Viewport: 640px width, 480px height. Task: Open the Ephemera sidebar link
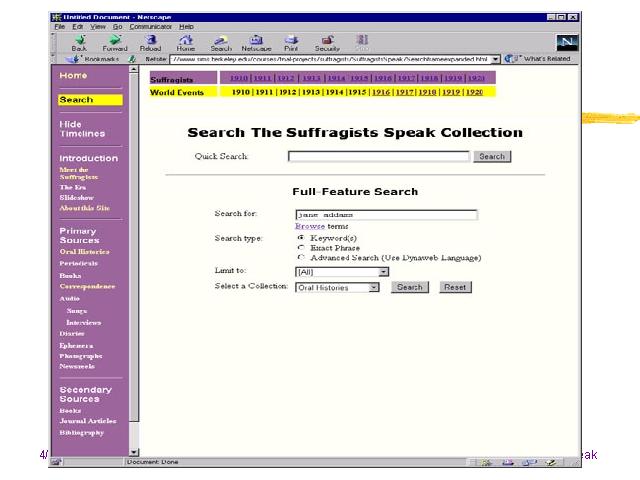(x=76, y=346)
